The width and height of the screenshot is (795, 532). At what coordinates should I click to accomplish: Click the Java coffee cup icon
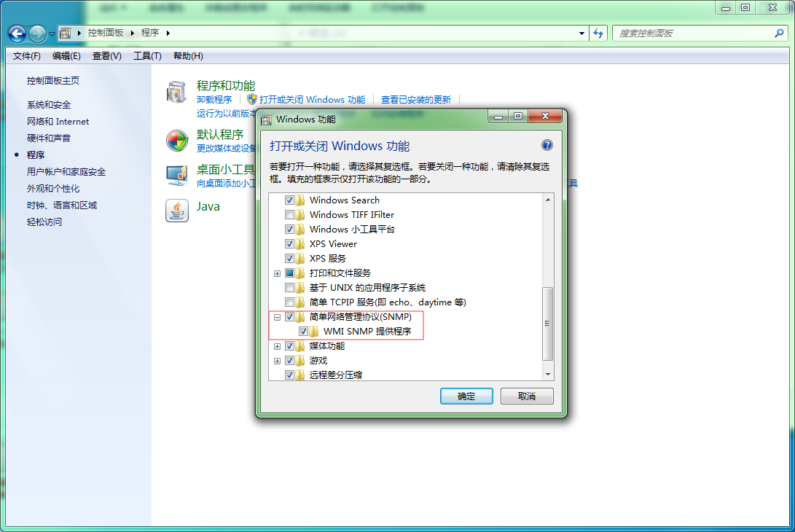(x=177, y=211)
